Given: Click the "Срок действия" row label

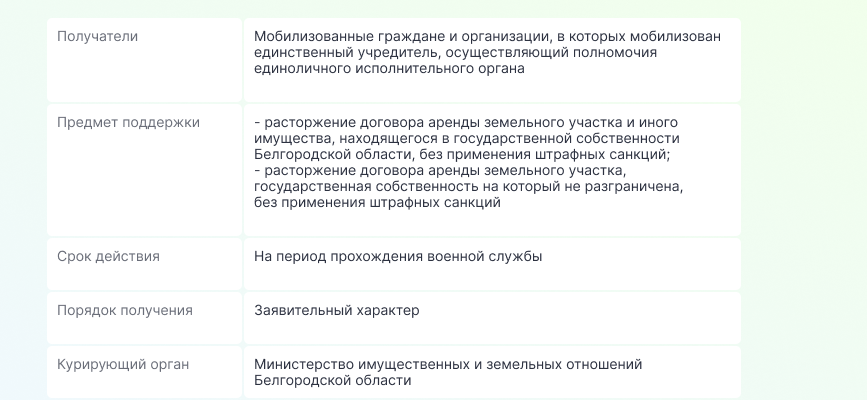Looking at the screenshot, I should coord(108,256).
